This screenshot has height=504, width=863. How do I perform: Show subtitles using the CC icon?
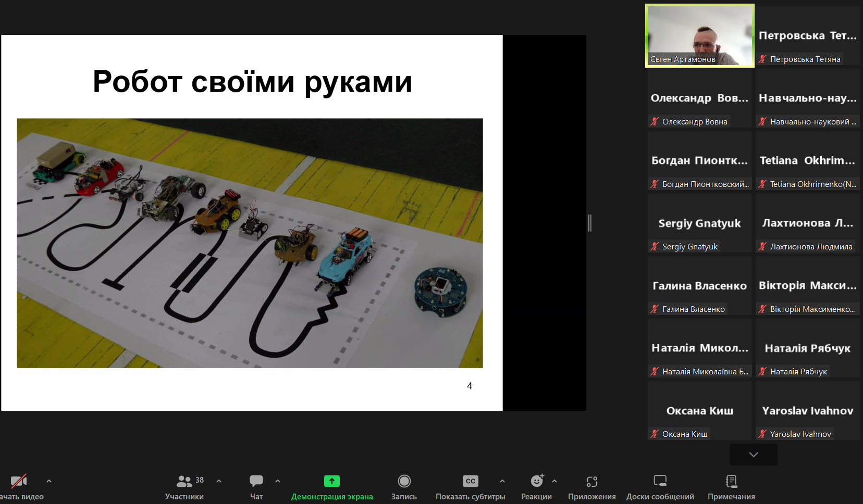tap(470, 481)
